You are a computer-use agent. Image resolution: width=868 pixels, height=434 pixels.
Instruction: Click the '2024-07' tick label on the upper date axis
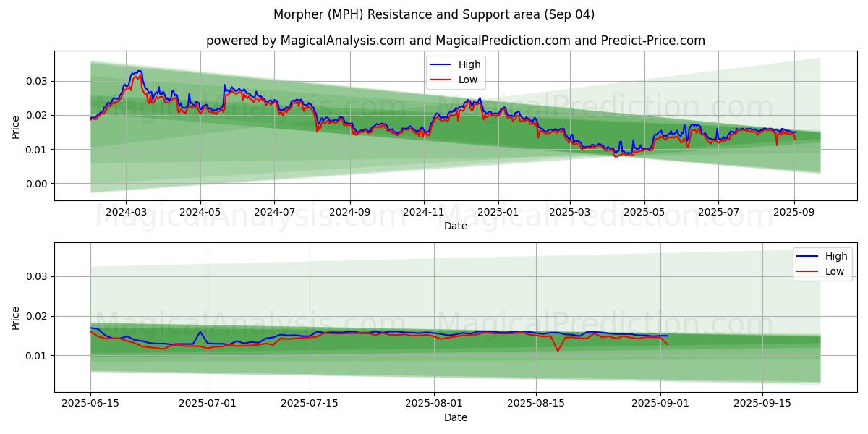click(x=274, y=213)
